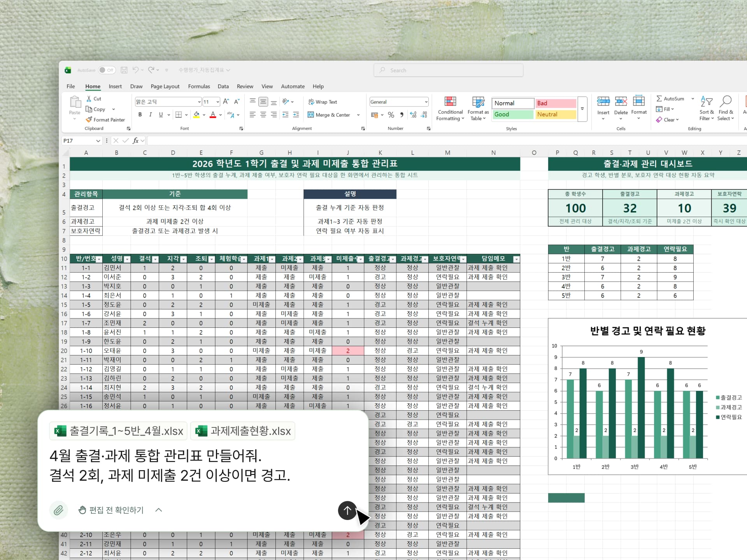Screen dimensions: 747x560
Task: Apply the Bad cell style swatch
Action: click(x=556, y=103)
